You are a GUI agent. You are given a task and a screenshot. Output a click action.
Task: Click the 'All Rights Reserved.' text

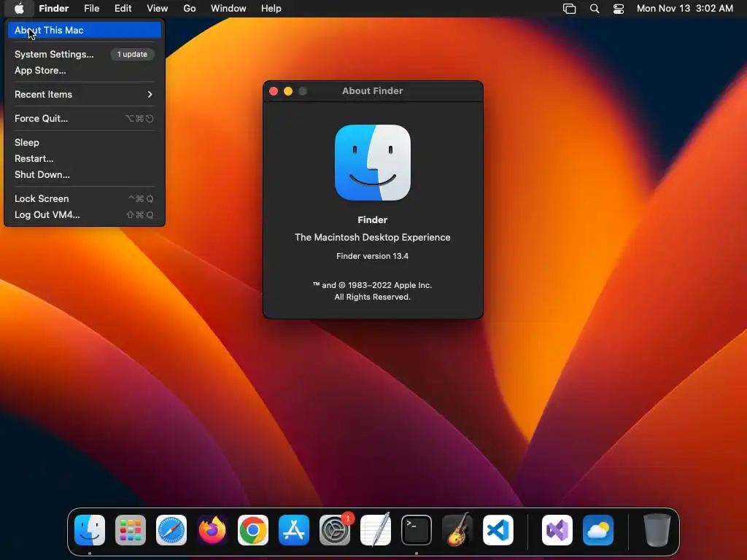[x=373, y=297]
